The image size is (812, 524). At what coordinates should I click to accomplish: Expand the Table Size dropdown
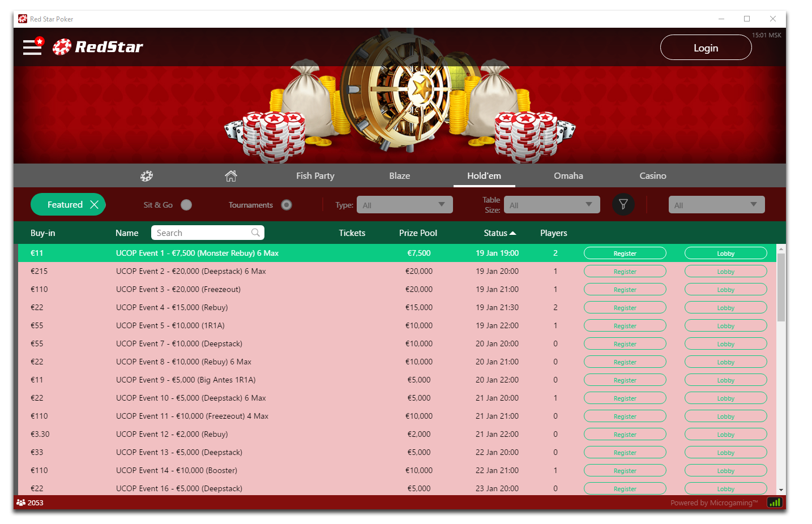point(551,205)
